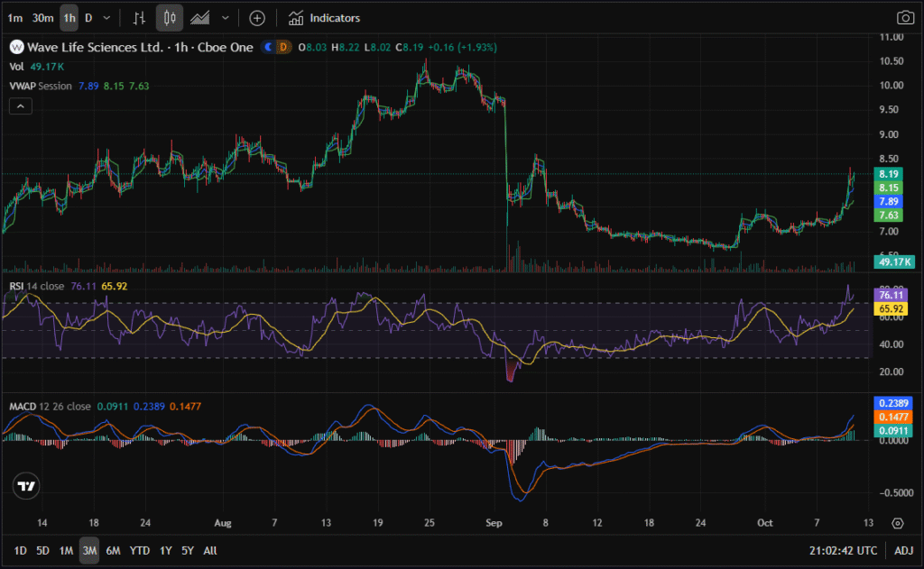Image resolution: width=924 pixels, height=569 pixels.
Task: Select the bar chart style icon
Action: click(139, 17)
